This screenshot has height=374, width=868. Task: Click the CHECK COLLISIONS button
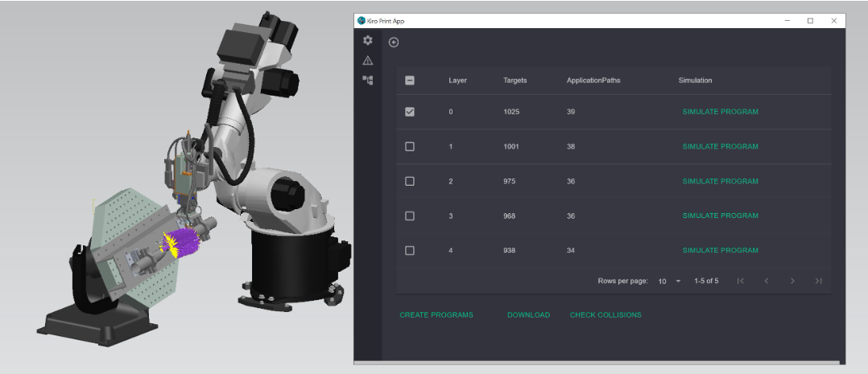606,315
